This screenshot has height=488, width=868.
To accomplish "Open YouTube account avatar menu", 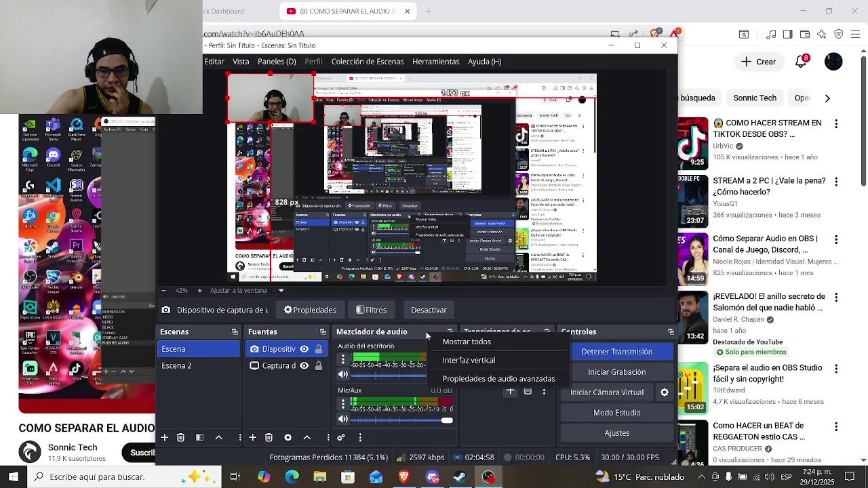I will [833, 62].
